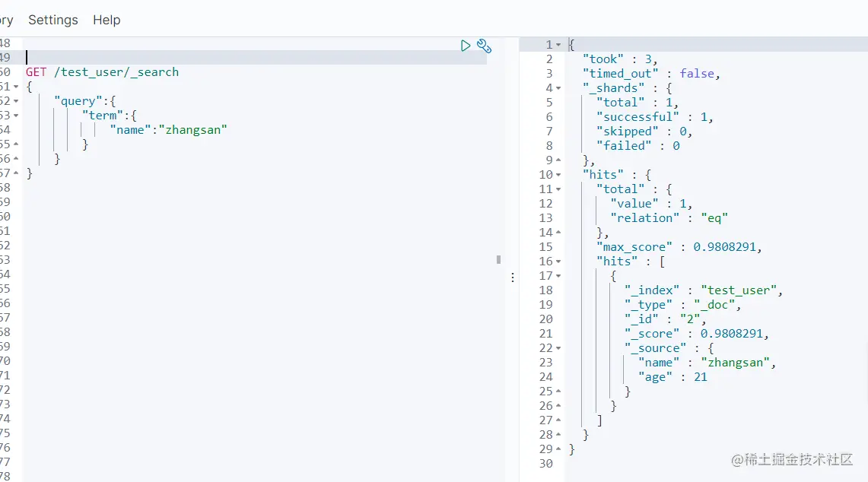Click the "_score" : 0.9808291 response line
The height and width of the screenshot is (482, 868).
(x=696, y=334)
